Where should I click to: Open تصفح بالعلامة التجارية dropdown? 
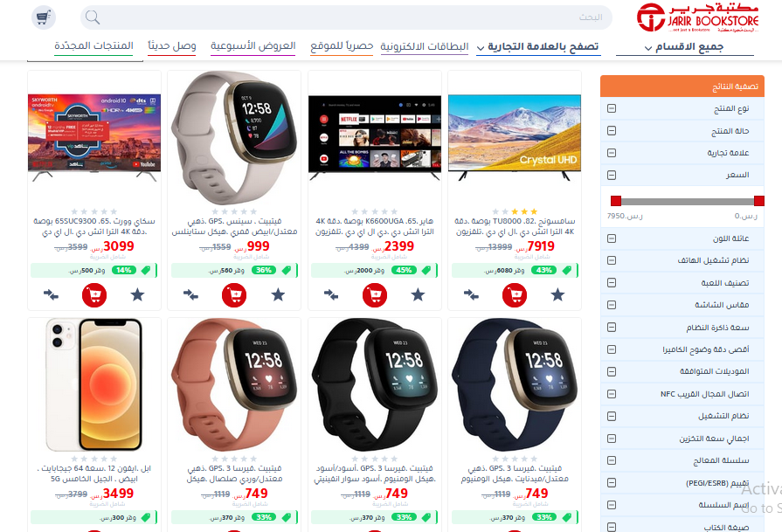pyautogui.click(x=538, y=47)
